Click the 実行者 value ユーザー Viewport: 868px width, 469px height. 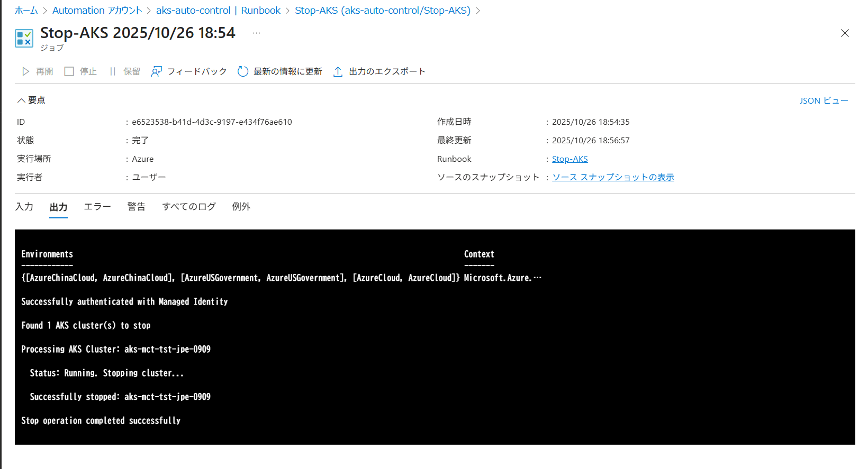click(x=149, y=177)
